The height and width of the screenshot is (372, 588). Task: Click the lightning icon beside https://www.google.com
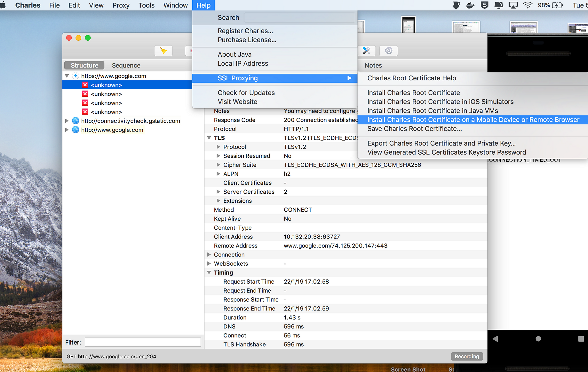point(75,76)
